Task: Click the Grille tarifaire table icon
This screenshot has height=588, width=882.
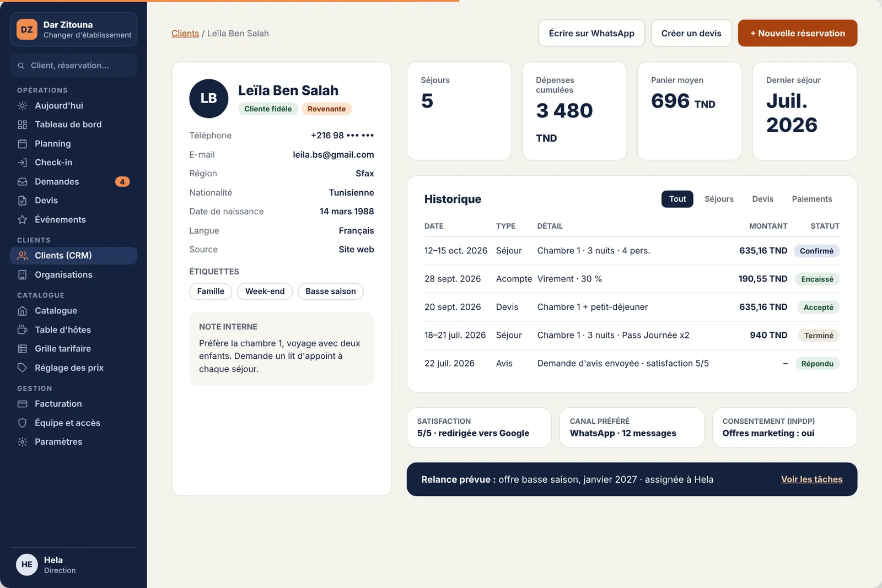Action: 22,349
